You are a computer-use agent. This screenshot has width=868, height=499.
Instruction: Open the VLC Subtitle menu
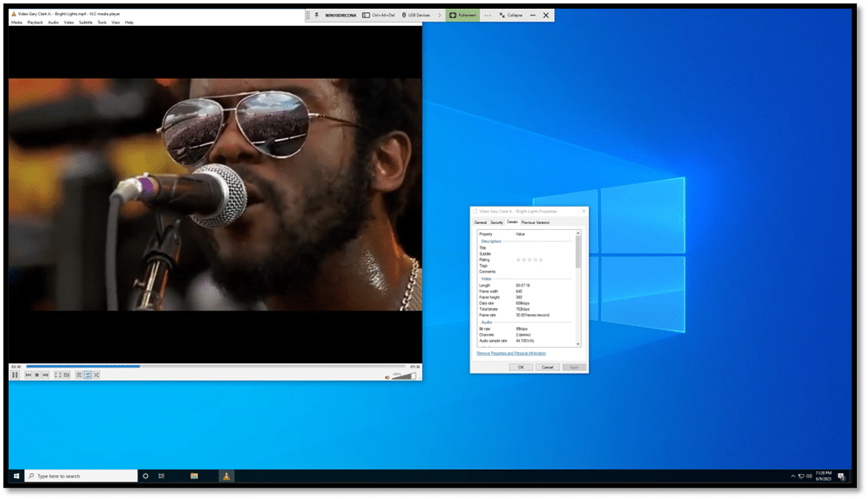pos(86,22)
